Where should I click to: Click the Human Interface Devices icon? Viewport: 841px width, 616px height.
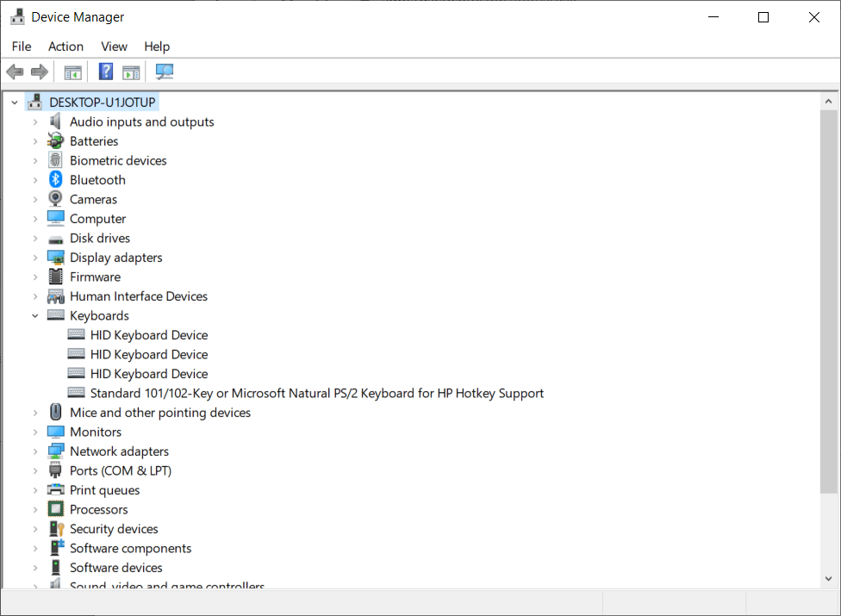pyautogui.click(x=56, y=296)
